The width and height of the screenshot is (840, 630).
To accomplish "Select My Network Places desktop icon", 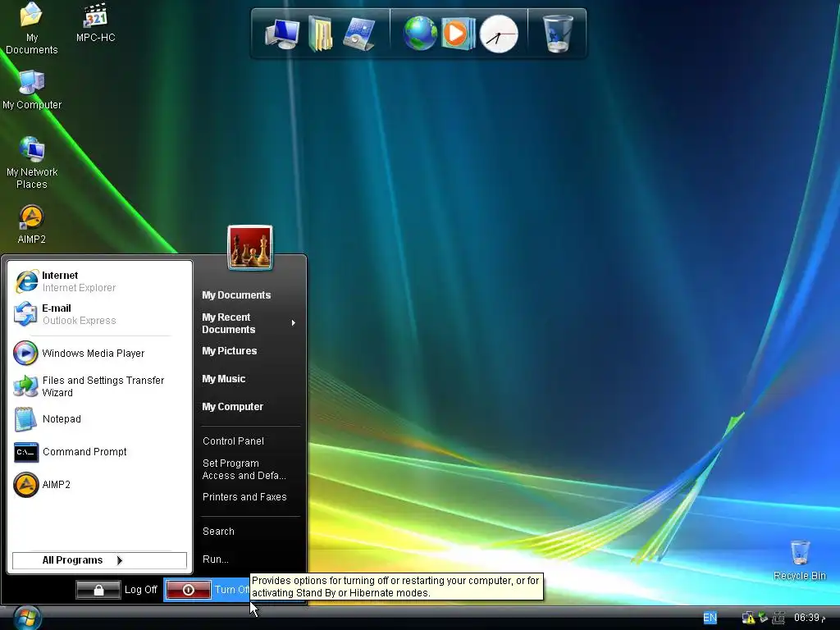I will tap(32, 162).
